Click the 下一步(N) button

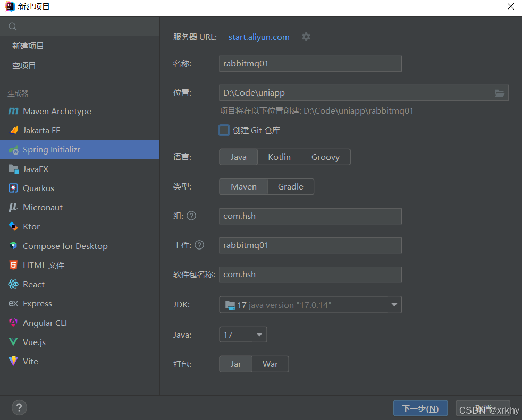point(420,408)
